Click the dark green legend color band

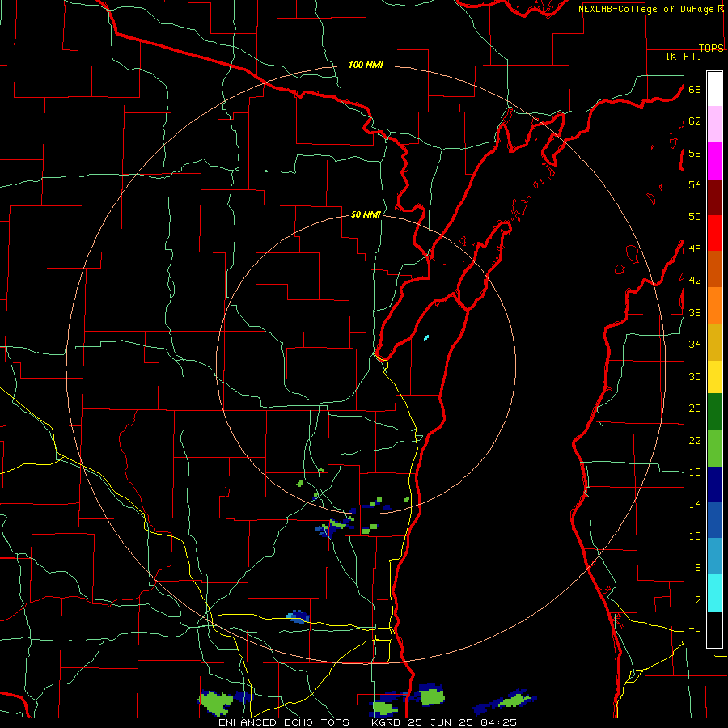(x=714, y=412)
